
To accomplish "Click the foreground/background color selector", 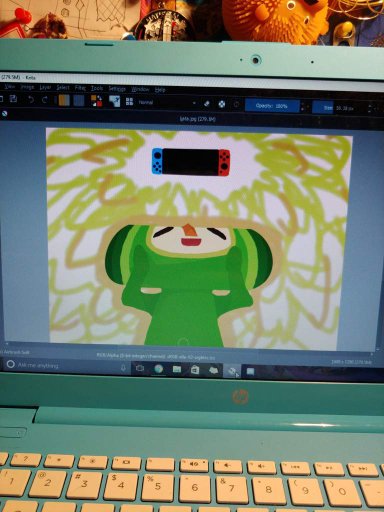I will (96, 101).
